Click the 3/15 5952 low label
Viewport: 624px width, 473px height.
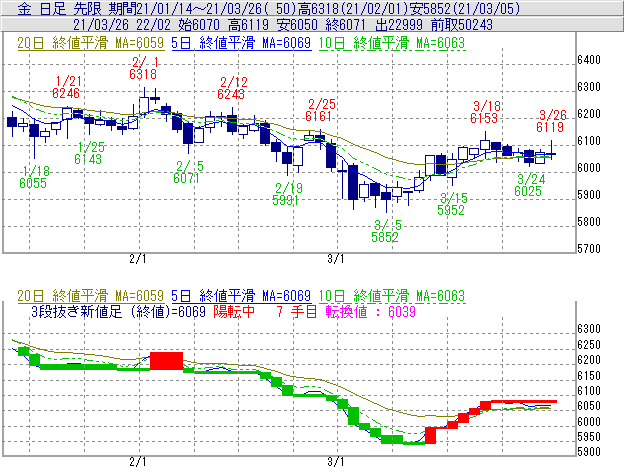click(452, 204)
